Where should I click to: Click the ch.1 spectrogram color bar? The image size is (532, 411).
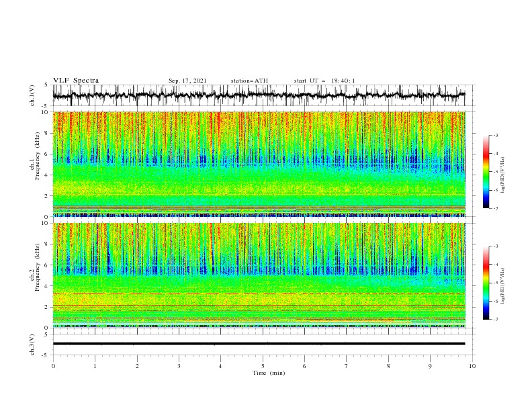click(486, 172)
